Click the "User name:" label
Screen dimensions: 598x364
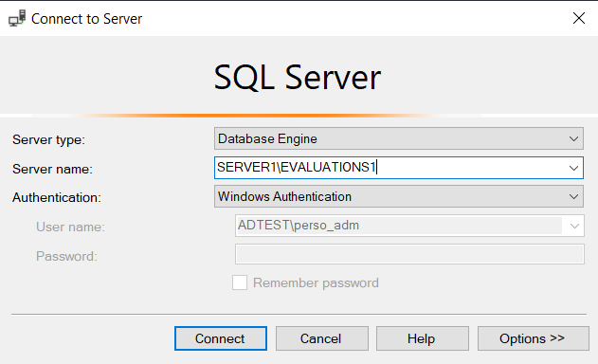70,227
